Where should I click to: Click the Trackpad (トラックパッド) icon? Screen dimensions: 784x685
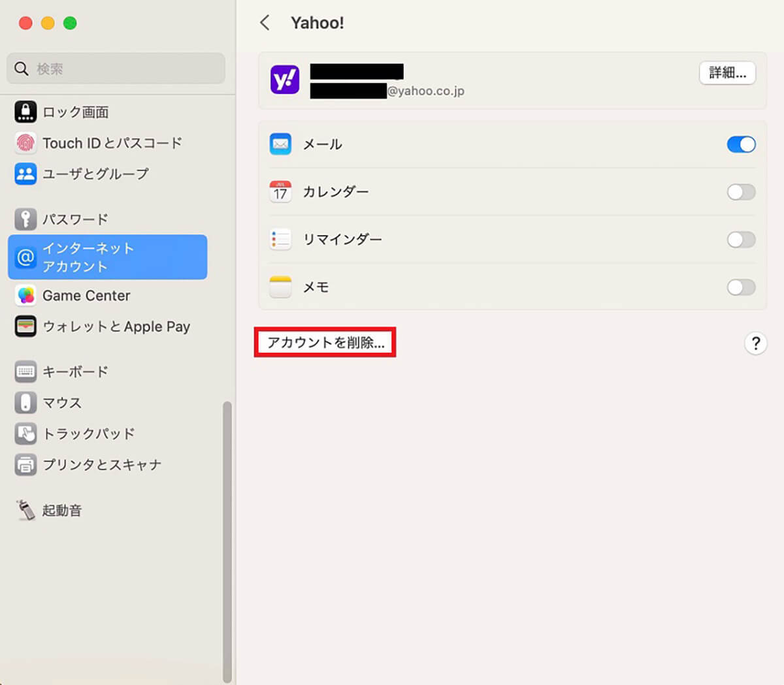point(25,434)
